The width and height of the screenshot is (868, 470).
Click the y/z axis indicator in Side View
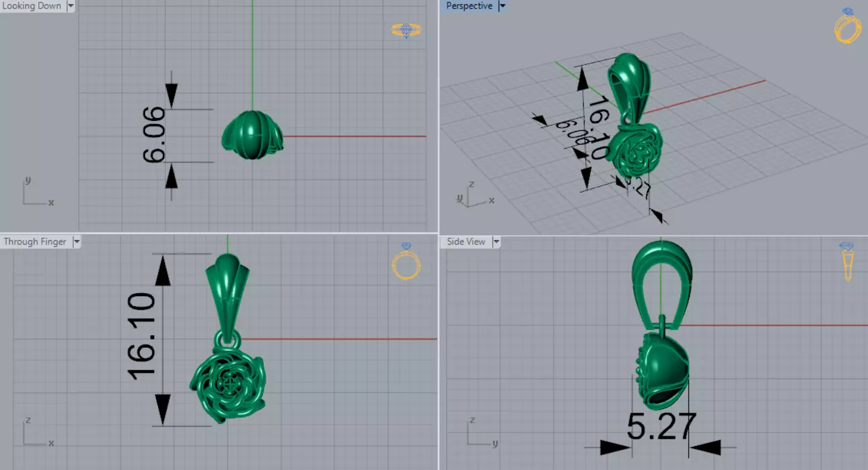coord(482,432)
